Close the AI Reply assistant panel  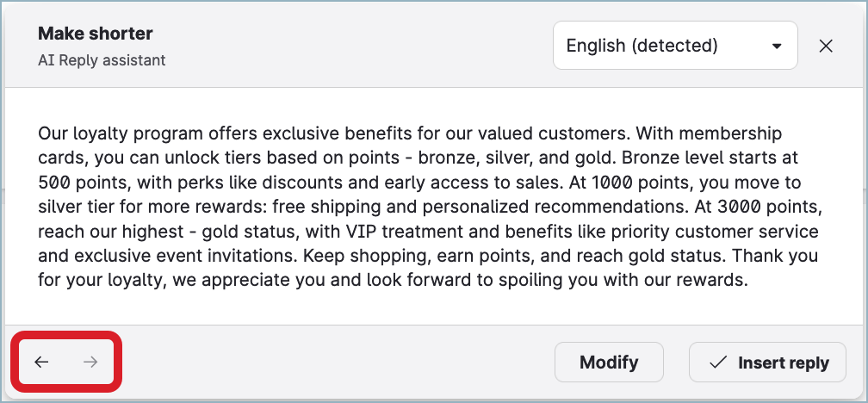tap(826, 46)
